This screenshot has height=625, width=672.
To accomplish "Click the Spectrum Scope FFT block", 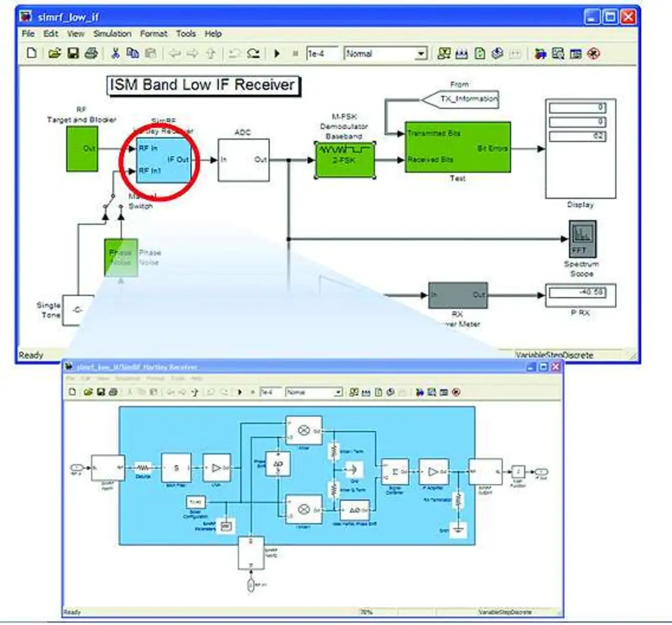I will [x=582, y=239].
